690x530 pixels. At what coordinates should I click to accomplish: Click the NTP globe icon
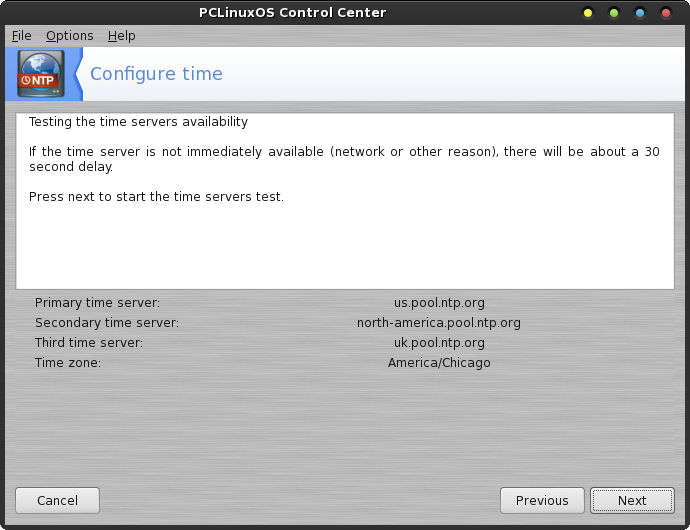(40, 74)
